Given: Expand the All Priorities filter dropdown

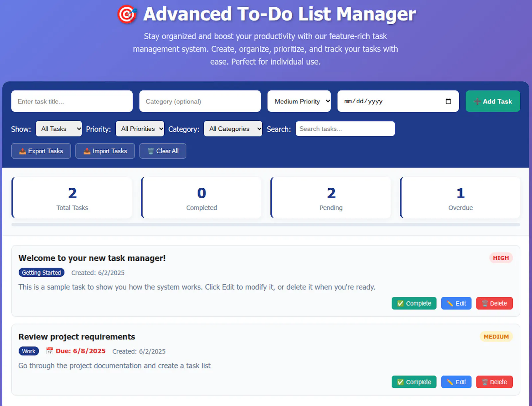Looking at the screenshot, I should point(140,129).
